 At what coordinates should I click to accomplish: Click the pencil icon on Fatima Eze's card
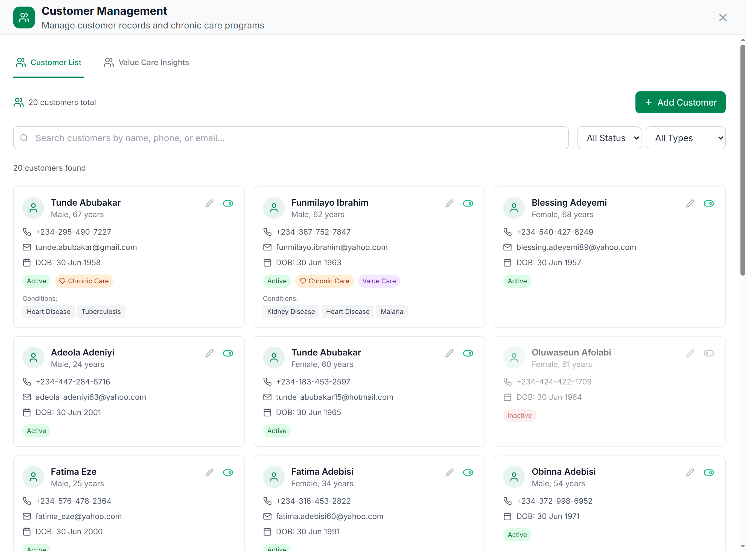(x=209, y=472)
